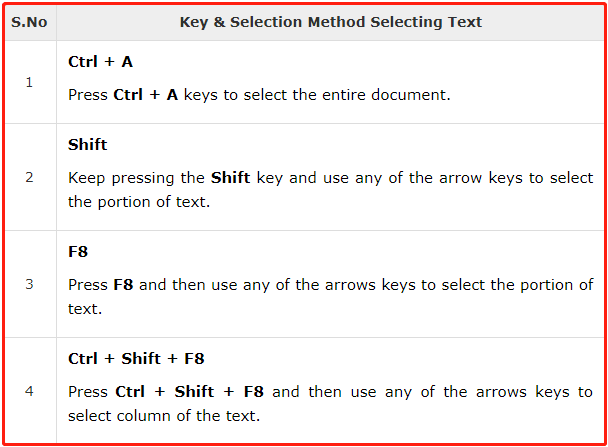Select the row number 4 cell
The width and height of the screenshot is (608, 447).
[x=29, y=391]
